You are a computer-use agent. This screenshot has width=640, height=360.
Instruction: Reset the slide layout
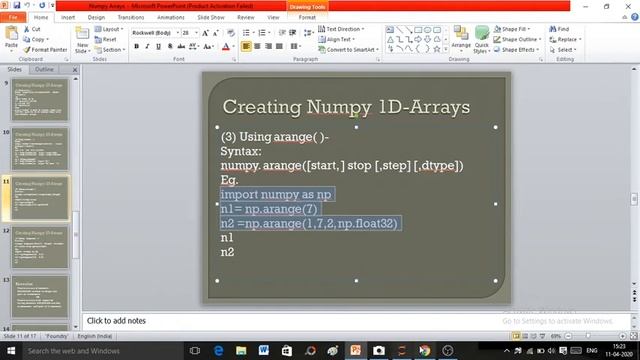tap(106, 39)
